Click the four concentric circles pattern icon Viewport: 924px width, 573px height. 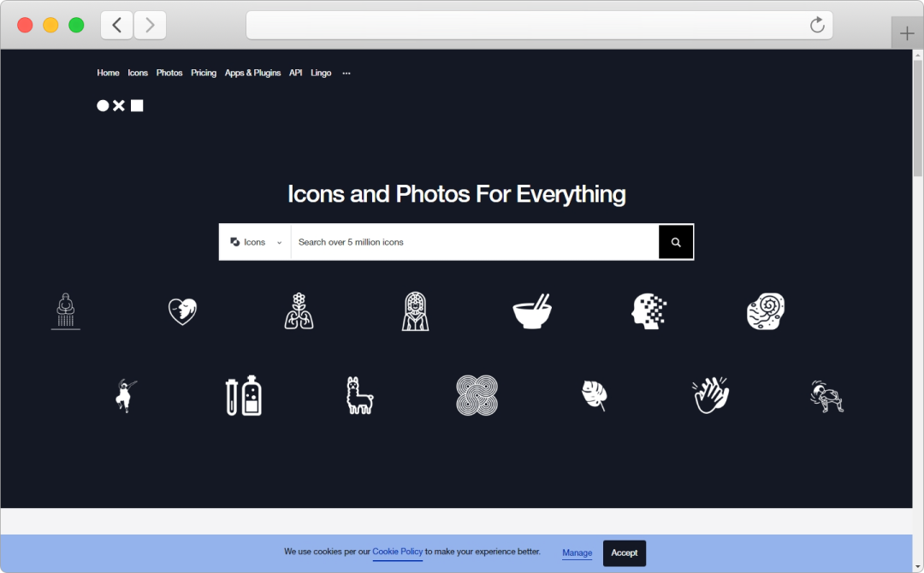pos(477,396)
